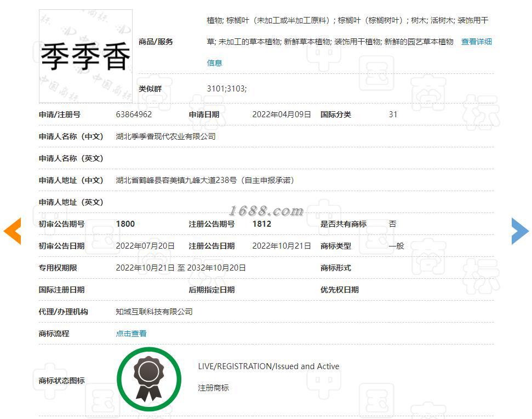The height and width of the screenshot is (419, 532).
Task: Click registration announcement issue number 1812
Action: tap(261, 224)
